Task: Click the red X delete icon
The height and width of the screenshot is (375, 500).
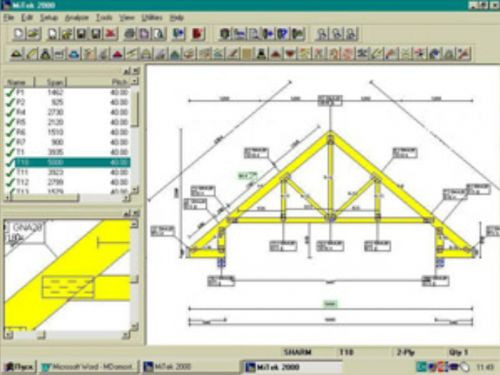Action: click(x=111, y=34)
